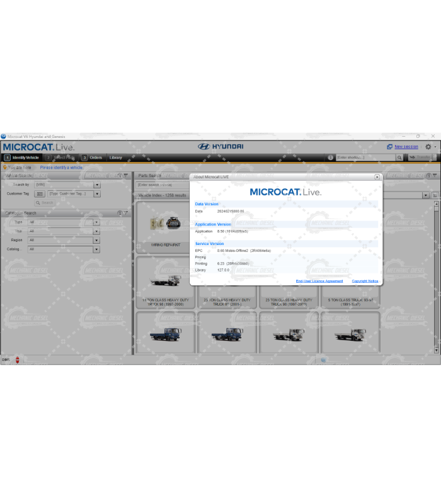Viewport: 441px width, 504px height.
Task: Expand the Catalog dropdown
Action: coord(96,249)
